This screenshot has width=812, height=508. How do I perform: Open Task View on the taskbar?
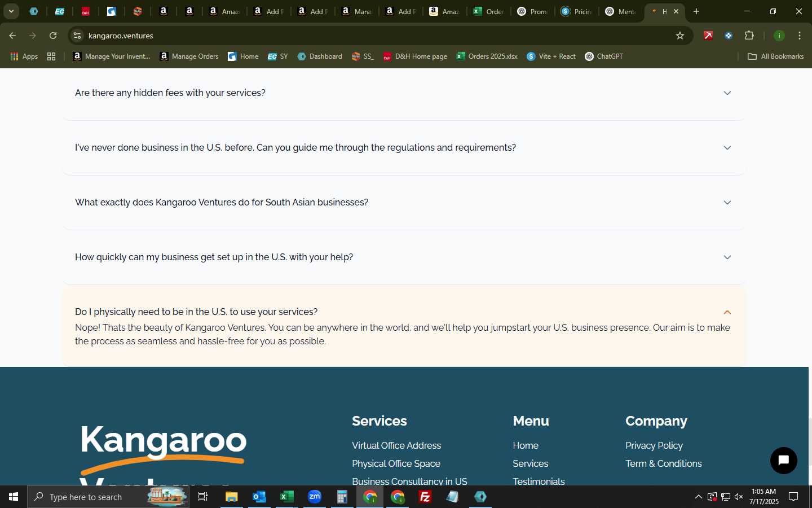click(x=203, y=497)
